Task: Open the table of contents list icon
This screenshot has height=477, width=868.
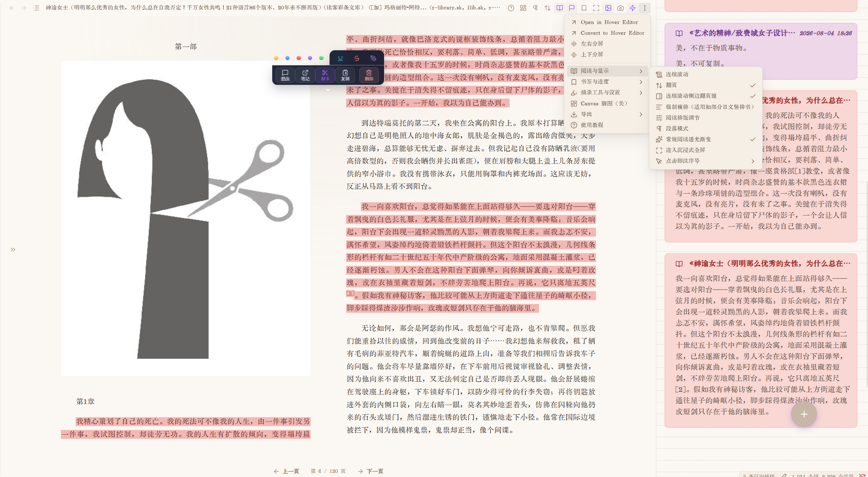Action: [36, 8]
